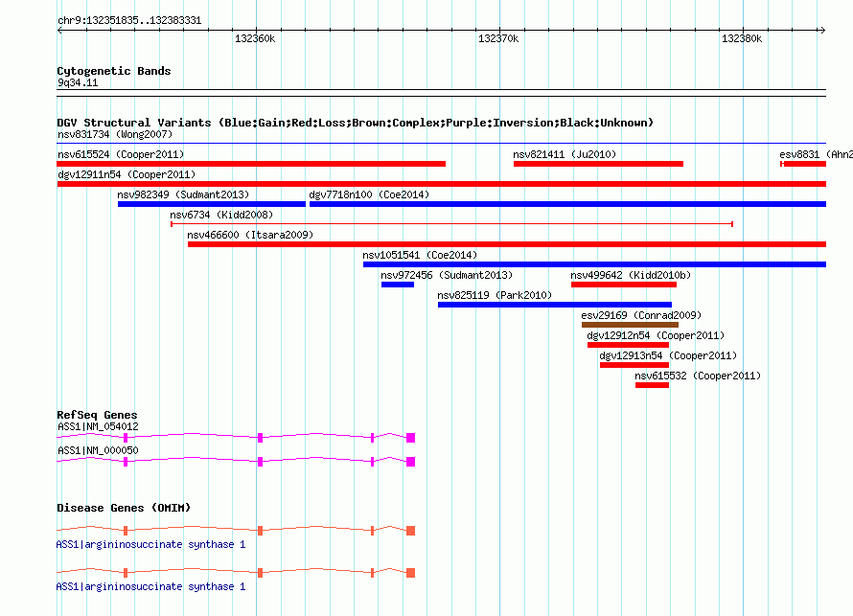Click the dgv7718n100 (Coe2014) label
This screenshot has height=616, width=853.
pos(369,194)
